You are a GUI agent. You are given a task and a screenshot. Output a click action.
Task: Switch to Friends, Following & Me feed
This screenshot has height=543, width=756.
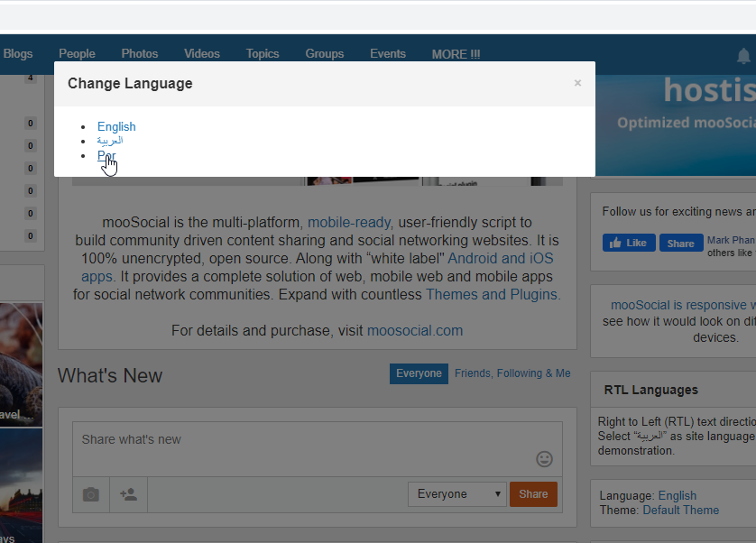[512, 373]
